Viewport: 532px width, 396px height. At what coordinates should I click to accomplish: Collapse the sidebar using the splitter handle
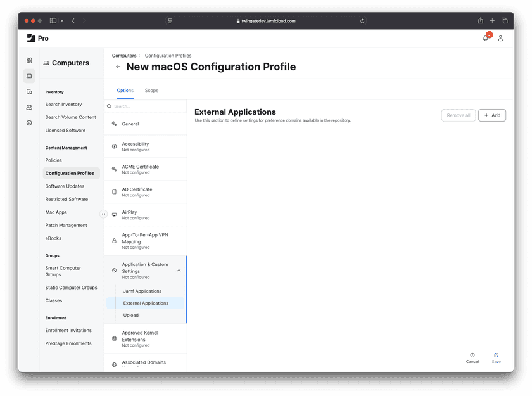(x=104, y=214)
